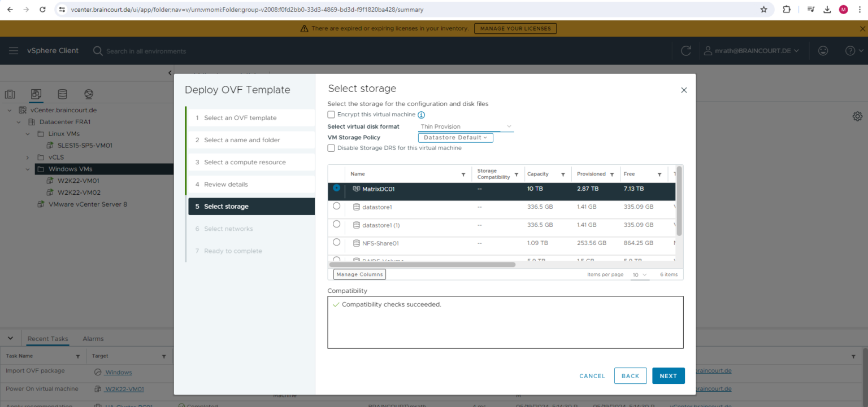This screenshot has height=407, width=868.
Task: Check Disable Storage DRS for this virtual machine
Action: tap(331, 148)
